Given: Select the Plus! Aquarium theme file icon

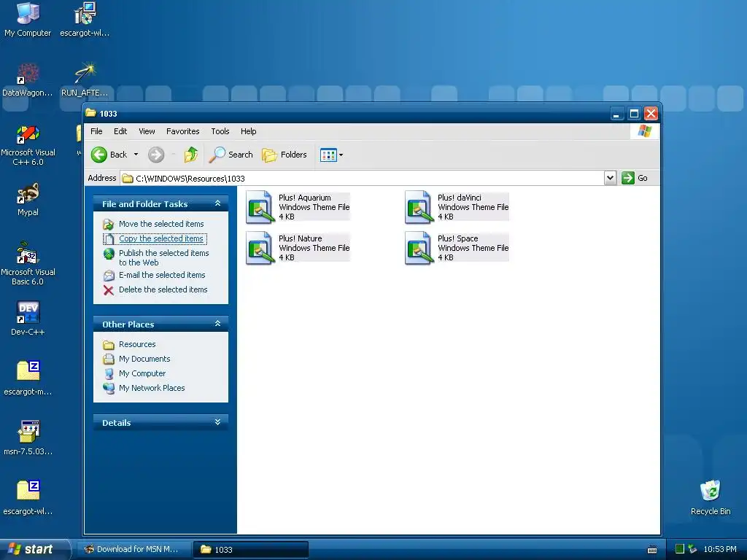Looking at the screenshot, I should [x=259, y=207].
